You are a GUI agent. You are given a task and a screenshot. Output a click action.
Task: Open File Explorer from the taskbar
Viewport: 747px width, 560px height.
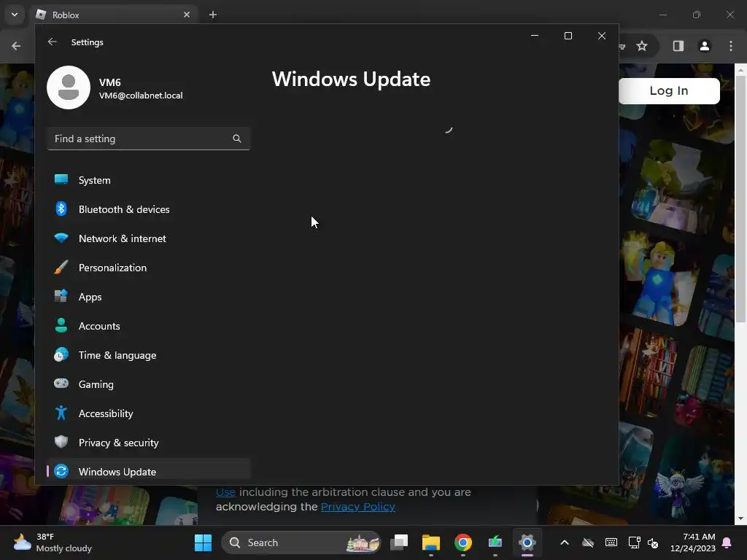(x=431, y=542)
